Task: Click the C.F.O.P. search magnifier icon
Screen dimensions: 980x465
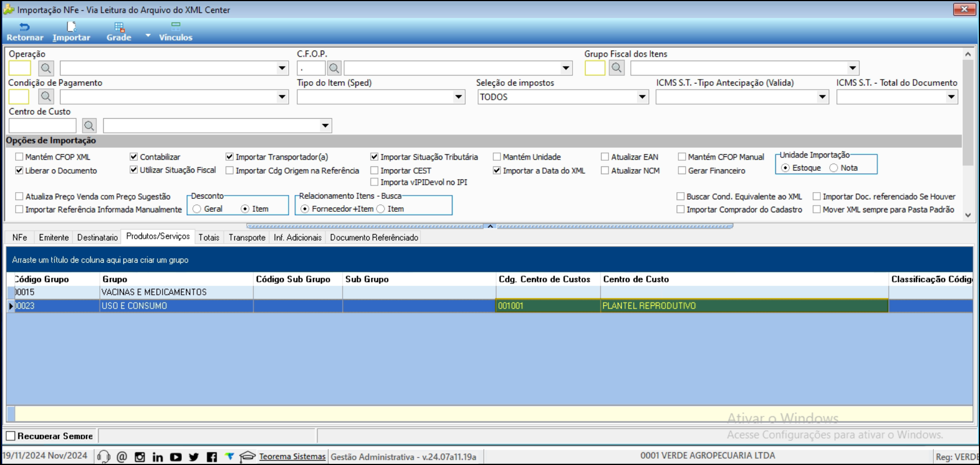Action: 334,68
